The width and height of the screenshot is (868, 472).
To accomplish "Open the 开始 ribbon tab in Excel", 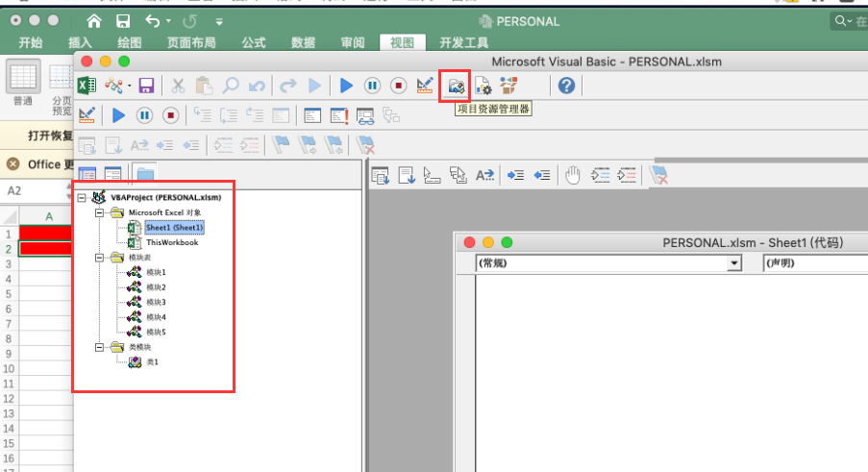I will (x=31, y=42).
